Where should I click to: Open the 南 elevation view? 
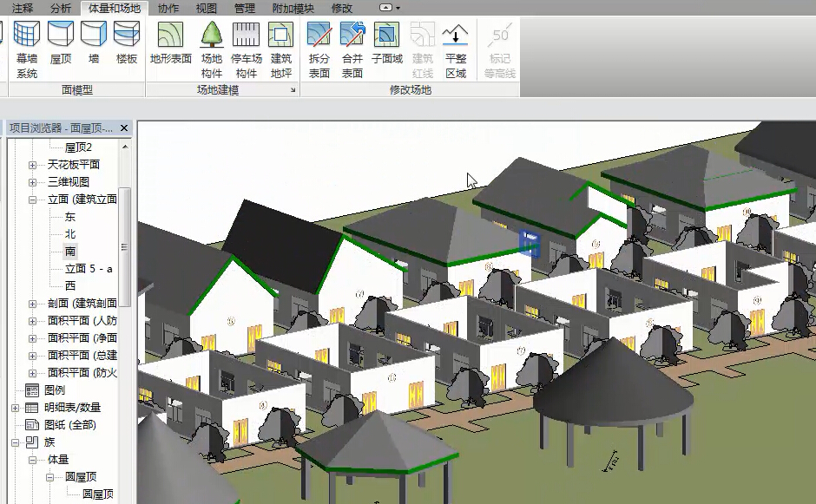(70, 252)
